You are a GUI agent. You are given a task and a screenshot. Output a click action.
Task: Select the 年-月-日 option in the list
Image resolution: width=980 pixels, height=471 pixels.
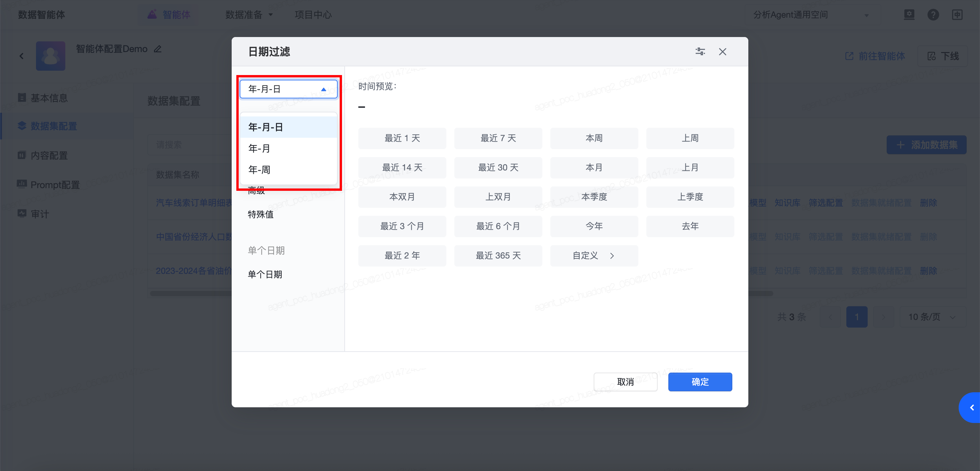288,127
